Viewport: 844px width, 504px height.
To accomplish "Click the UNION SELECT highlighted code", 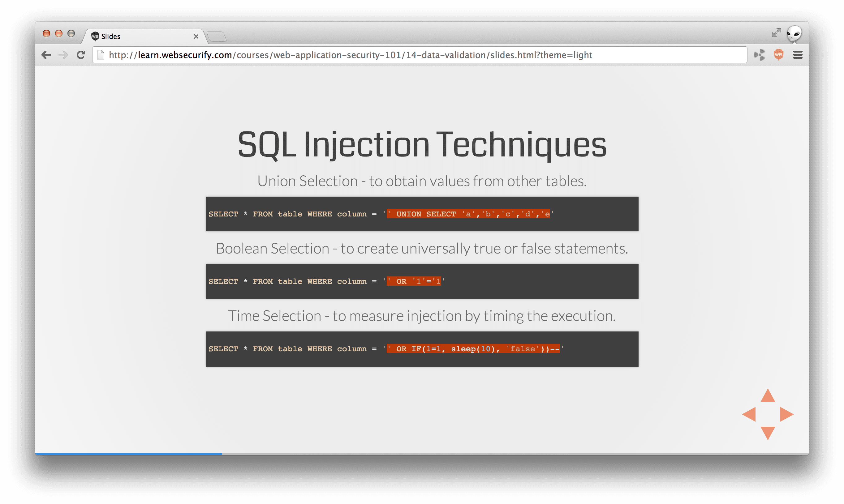I will 468,214.
